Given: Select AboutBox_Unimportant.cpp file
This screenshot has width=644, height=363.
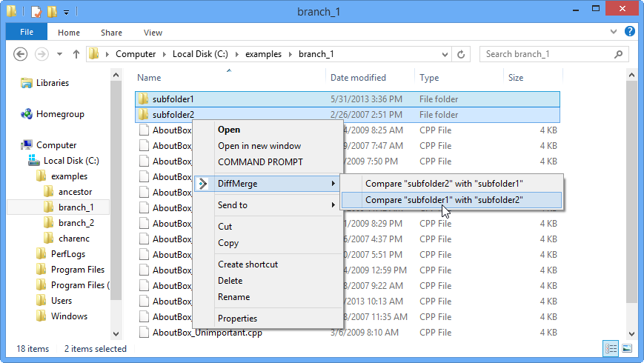Looking at the screenshot, I should 207,333.
